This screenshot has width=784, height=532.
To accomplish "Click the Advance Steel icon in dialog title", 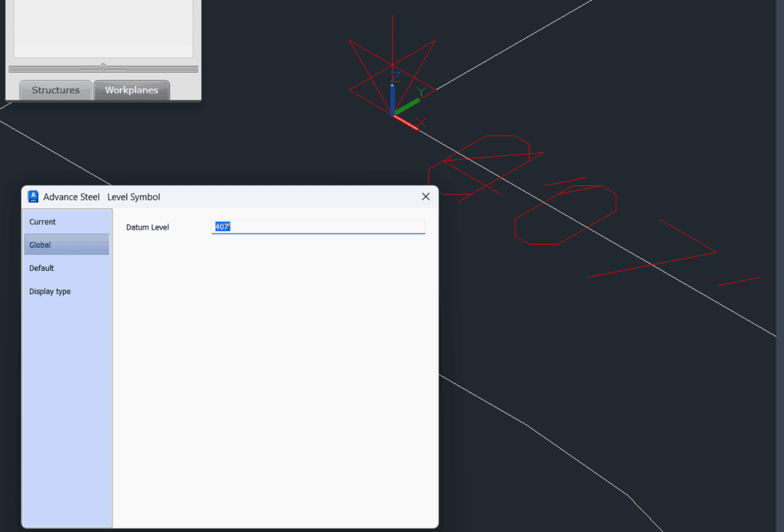I will pyautogui.click(x=33, y=197).
